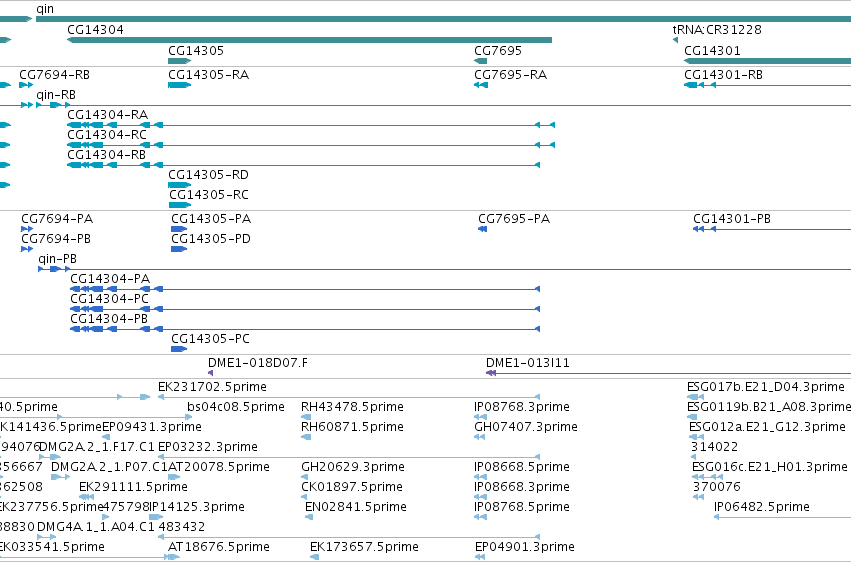Click transcript CG14304-RA
Image resolution: width=851 pixels, height=562 pixels.
pos(107,115)
